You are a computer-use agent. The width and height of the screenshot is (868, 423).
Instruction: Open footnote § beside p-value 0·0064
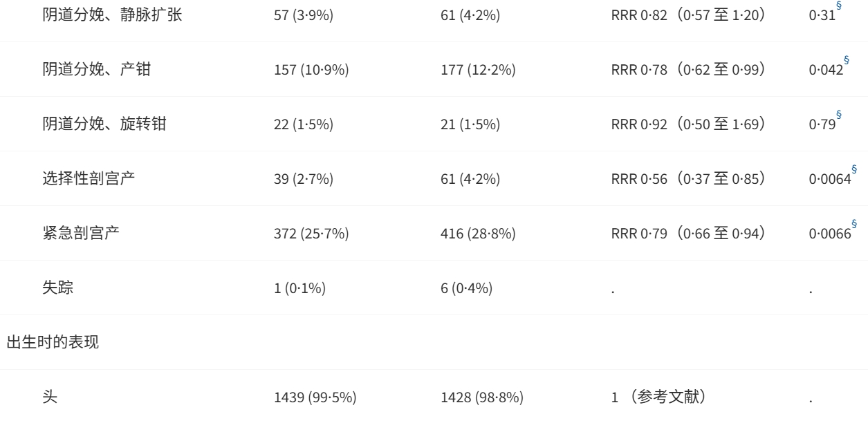[853, 169]
